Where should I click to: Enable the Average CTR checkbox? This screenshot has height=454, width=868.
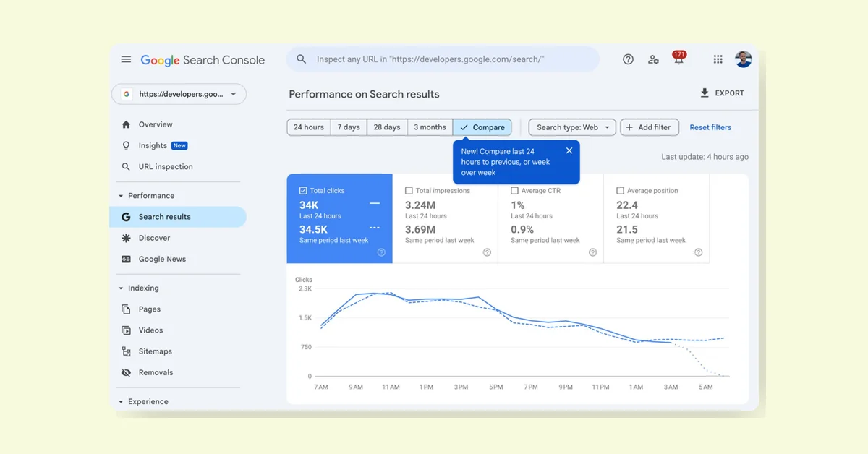(514, 191)
